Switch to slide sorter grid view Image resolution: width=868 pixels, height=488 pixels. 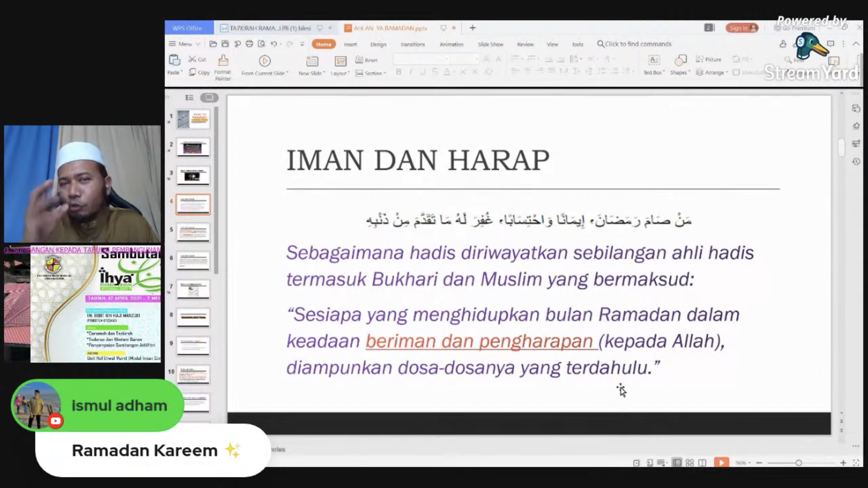point(690,463)
